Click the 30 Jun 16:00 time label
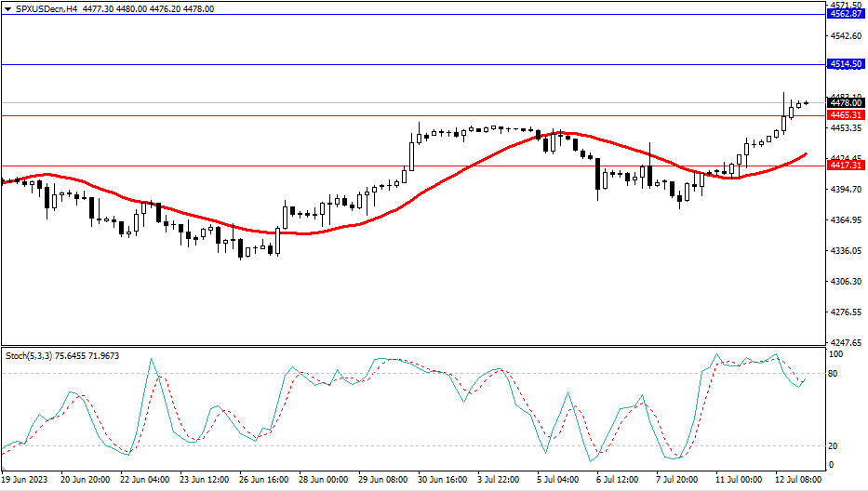Viewport: 868px width, 491px height. pyautogui.click(x=442, y=480)
